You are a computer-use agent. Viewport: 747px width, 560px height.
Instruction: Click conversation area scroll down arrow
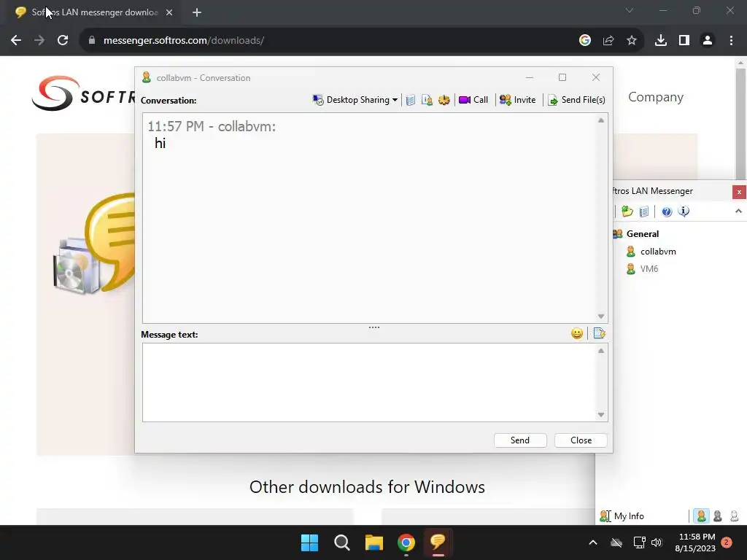601,316
